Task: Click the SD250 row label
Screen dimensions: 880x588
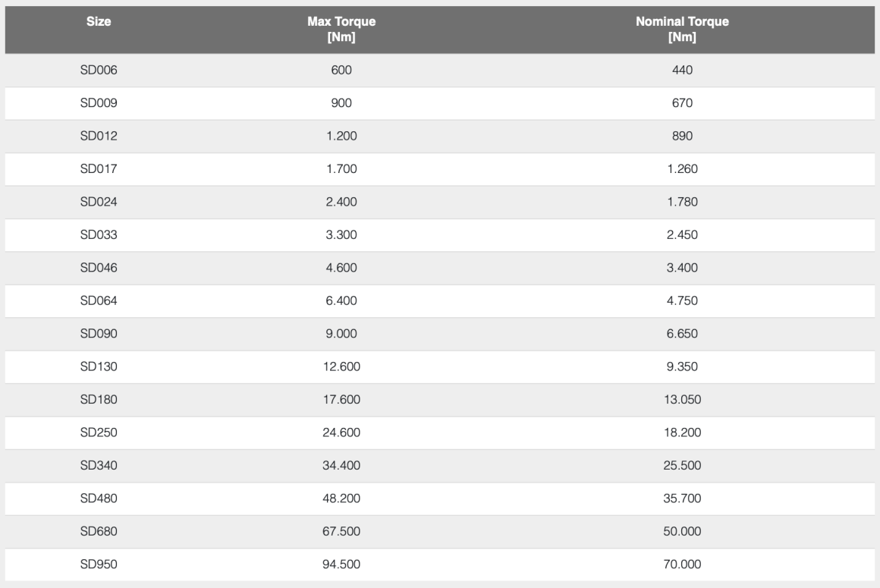Action: [99, 433]
